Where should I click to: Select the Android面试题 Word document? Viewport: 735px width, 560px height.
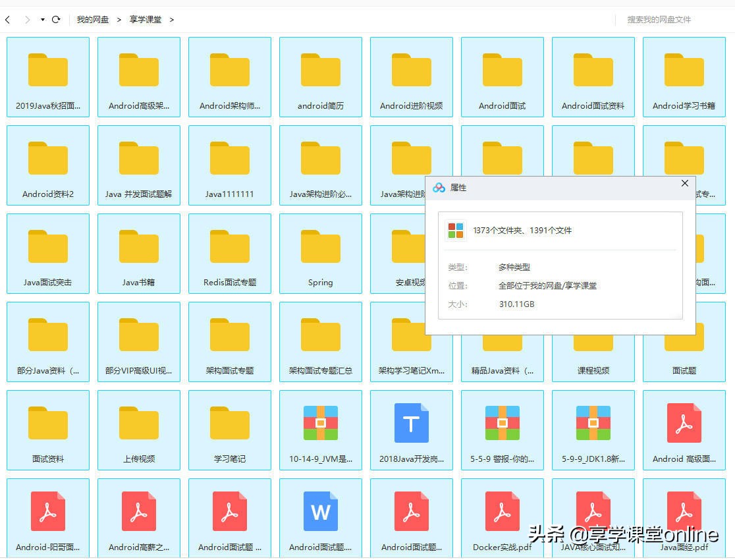(321, 518)
